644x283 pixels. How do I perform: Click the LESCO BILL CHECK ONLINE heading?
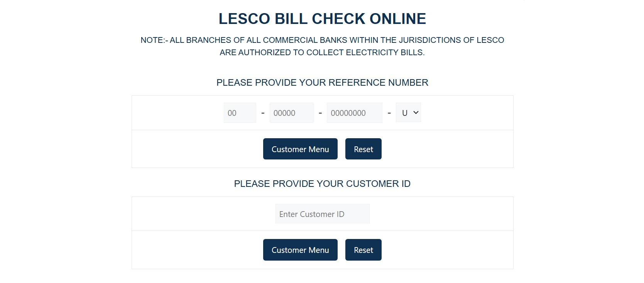point(322,18)
